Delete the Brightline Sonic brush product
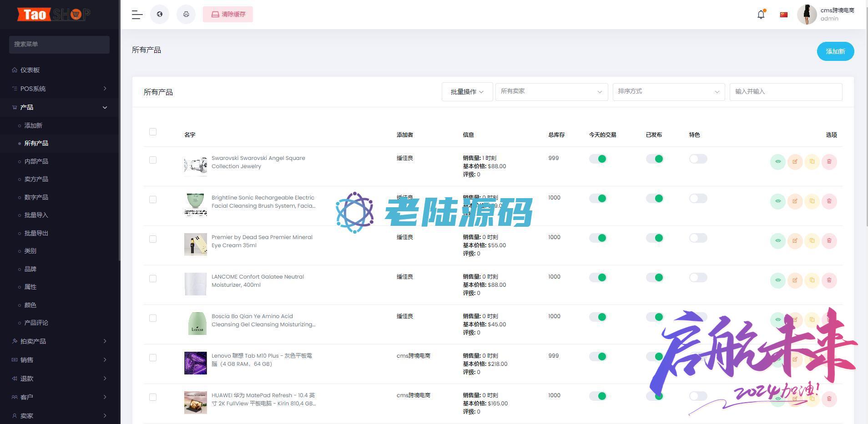The image size is (868, 424). click(x=829, y=201)
